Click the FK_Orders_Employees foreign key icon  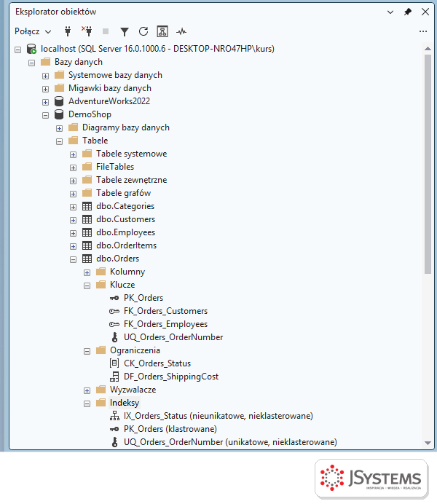pyautogui.click(x=114, y=324)
